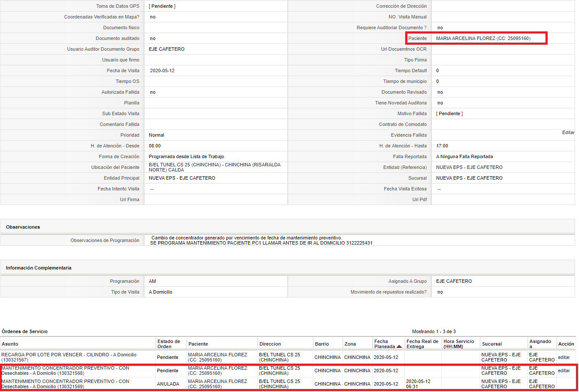Click EJE CAFETERO value of Usuario Auditor Documento Grupo
Image resolution: width=579 pixels, height=392 pixels.
pos(166,49)
